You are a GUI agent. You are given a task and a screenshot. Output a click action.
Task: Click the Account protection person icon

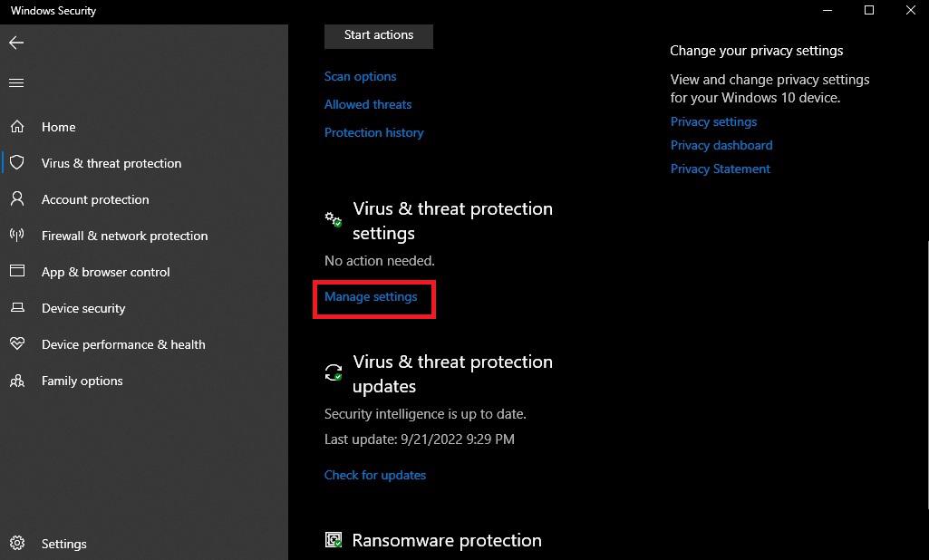[x=17, y=199]
